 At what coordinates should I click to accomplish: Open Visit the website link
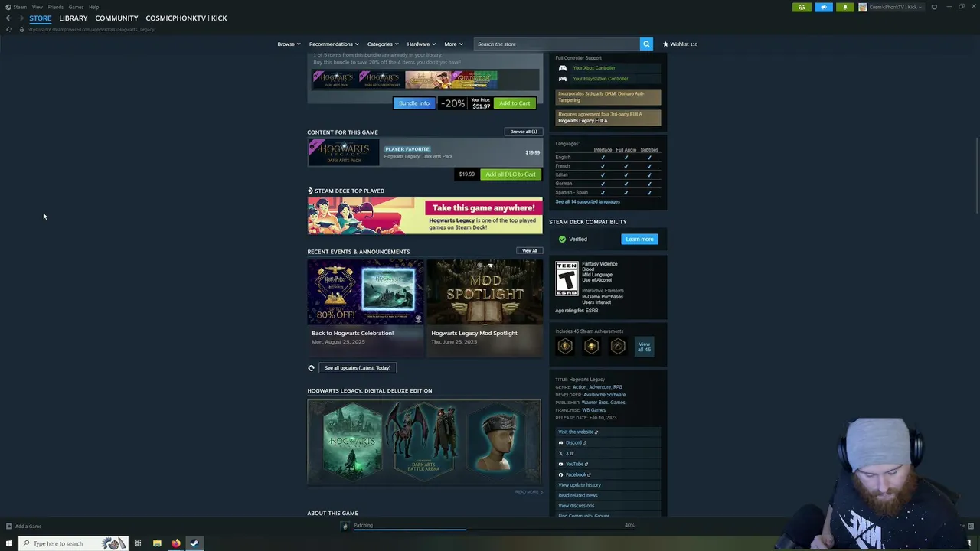(x=578, y=432)
